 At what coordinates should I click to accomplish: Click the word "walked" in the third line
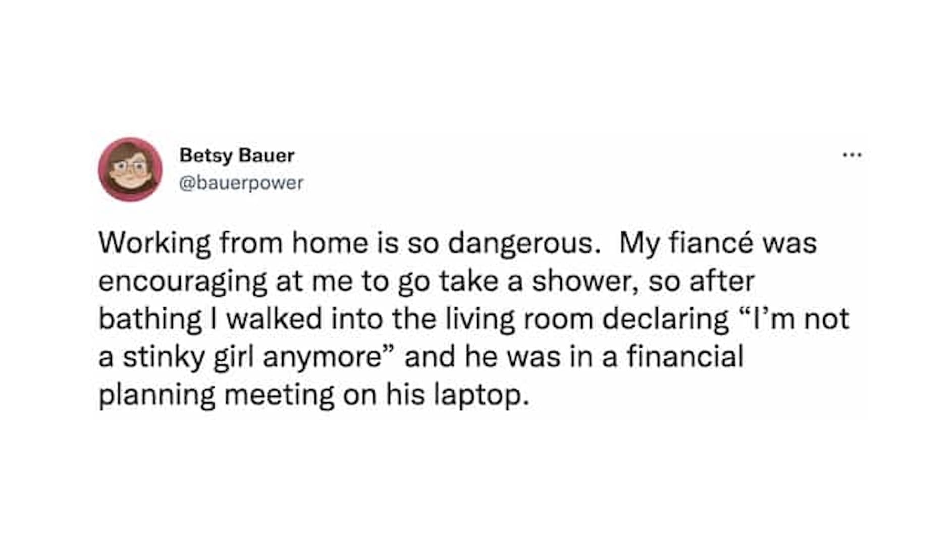pyautogui.click(x=274, y=319)
